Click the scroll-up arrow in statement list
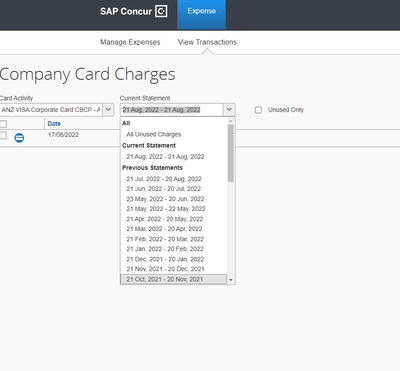 point(231,121)
